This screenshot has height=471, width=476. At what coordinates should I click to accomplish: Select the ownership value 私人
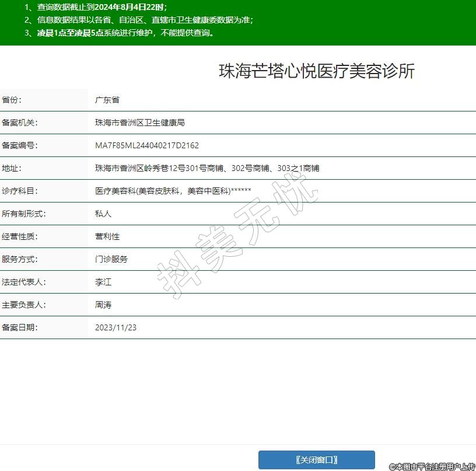click(103, 214)
